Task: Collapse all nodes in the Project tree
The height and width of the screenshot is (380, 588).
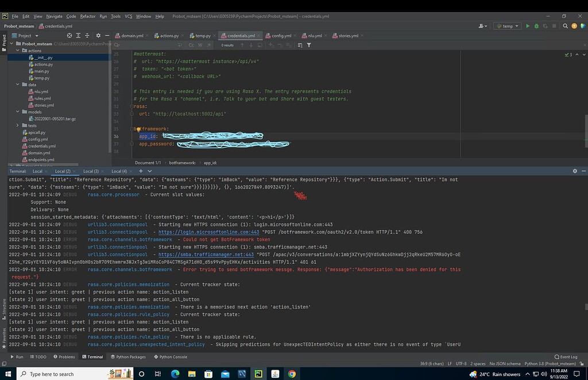Action: [x=87, y=36]
